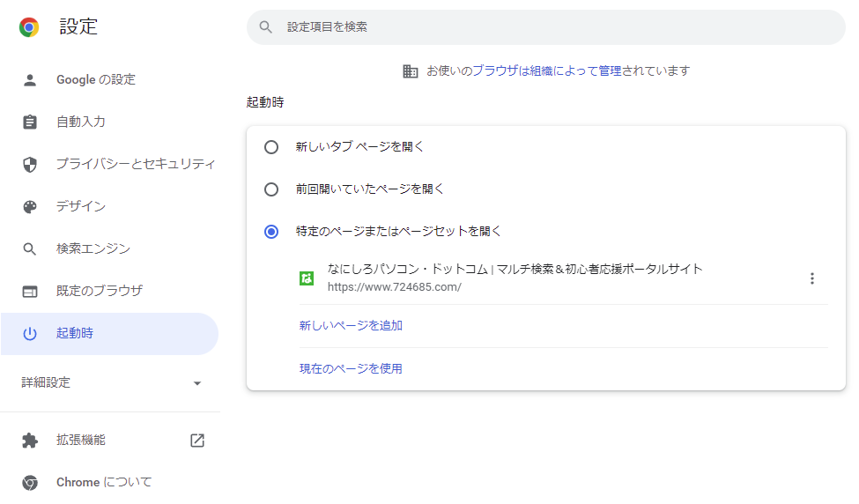
Task: Click the person icon for Google の設定
Action: point(30,80)
